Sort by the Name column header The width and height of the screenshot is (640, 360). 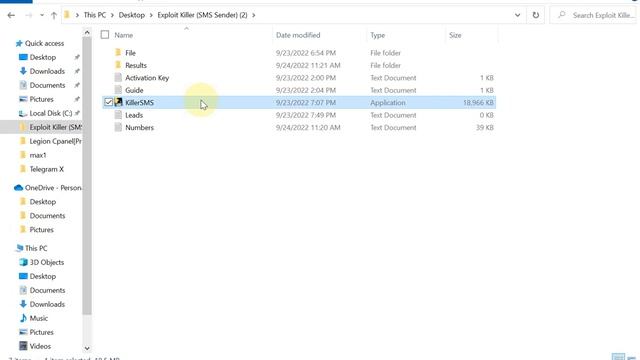pyautogui.click(x=123, y=35)
